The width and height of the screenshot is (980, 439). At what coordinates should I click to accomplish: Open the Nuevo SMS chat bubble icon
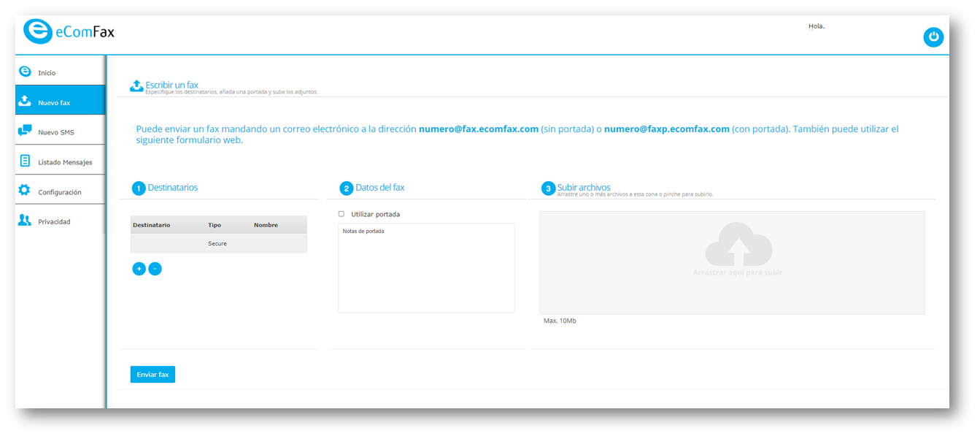(25, 131)
